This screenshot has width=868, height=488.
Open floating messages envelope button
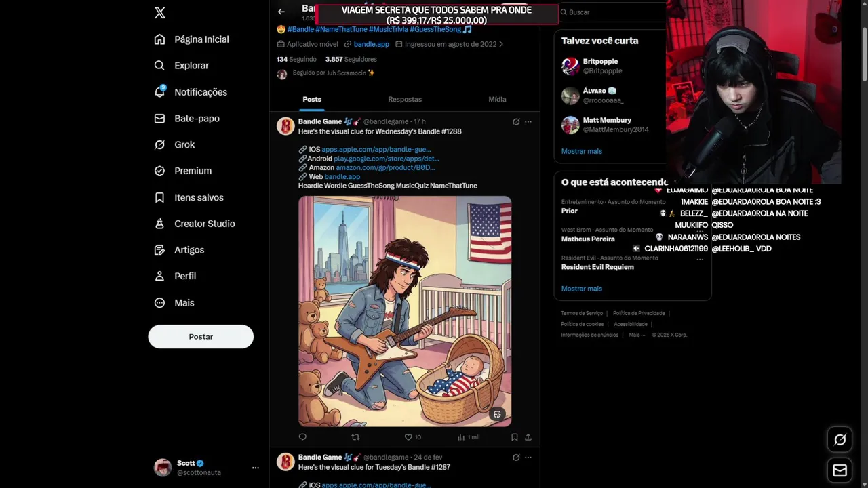pos(840,470)
